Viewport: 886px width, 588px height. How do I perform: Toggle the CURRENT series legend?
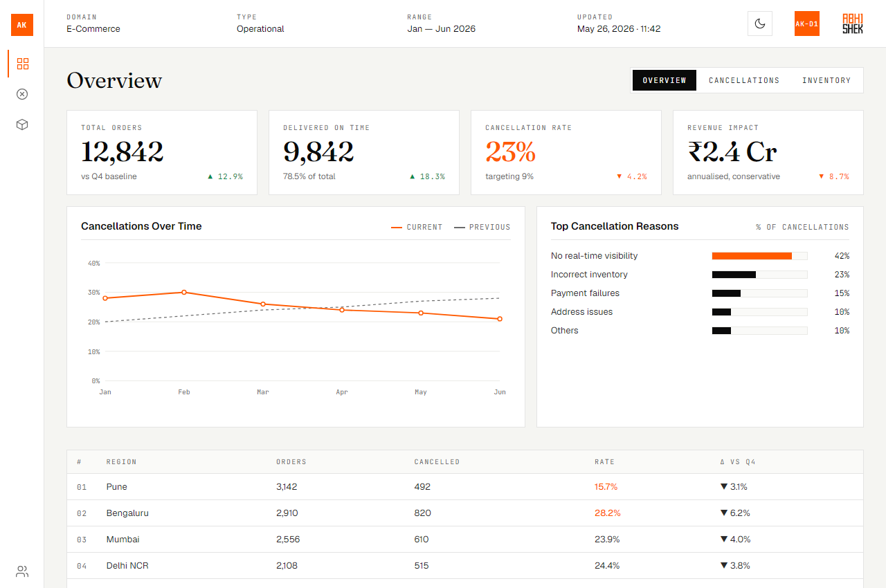pos(417,227)
